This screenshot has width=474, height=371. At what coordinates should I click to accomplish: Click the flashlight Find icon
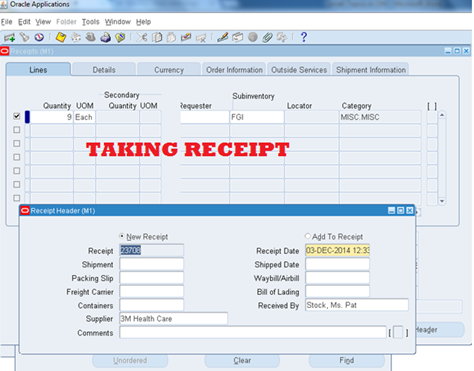pyautogui.click(x=24, y=37)
